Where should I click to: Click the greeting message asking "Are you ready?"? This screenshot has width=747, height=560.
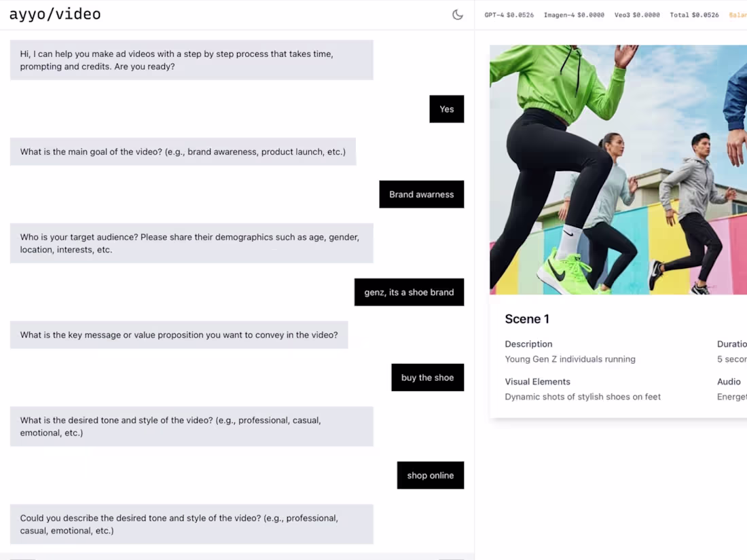[x=191, y=60]
